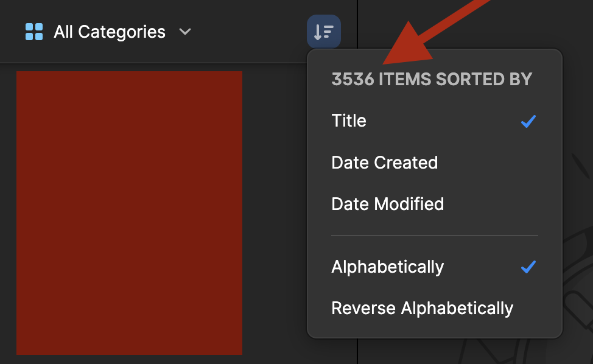The image size is (593, 364).
Task: Sort items by Title
Action: 349,121
